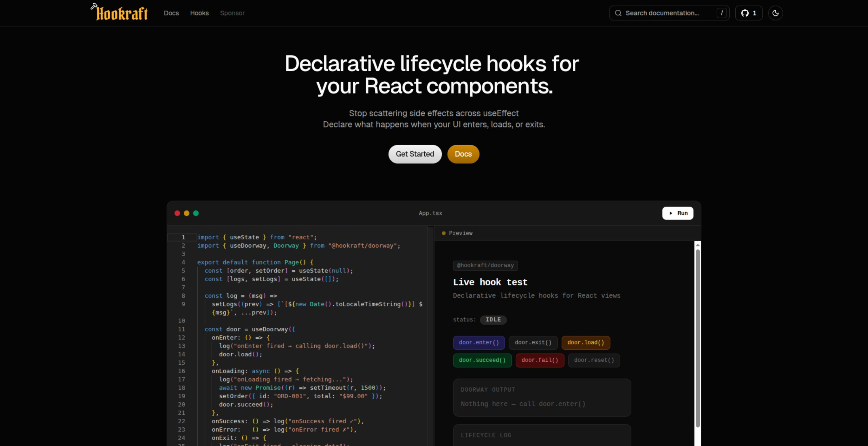Click line number 16 in the editor
This screenshot has width=868, height=446.
[182, 371]
